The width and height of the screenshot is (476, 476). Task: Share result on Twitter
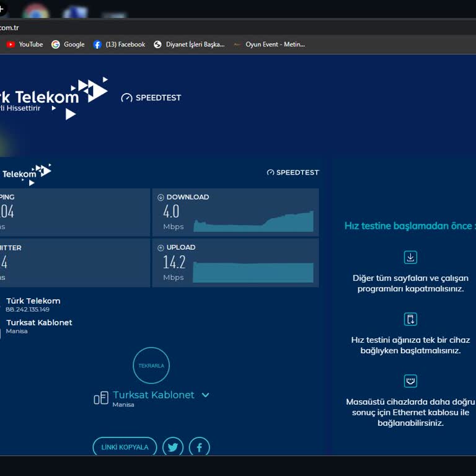tap(173, 447)
